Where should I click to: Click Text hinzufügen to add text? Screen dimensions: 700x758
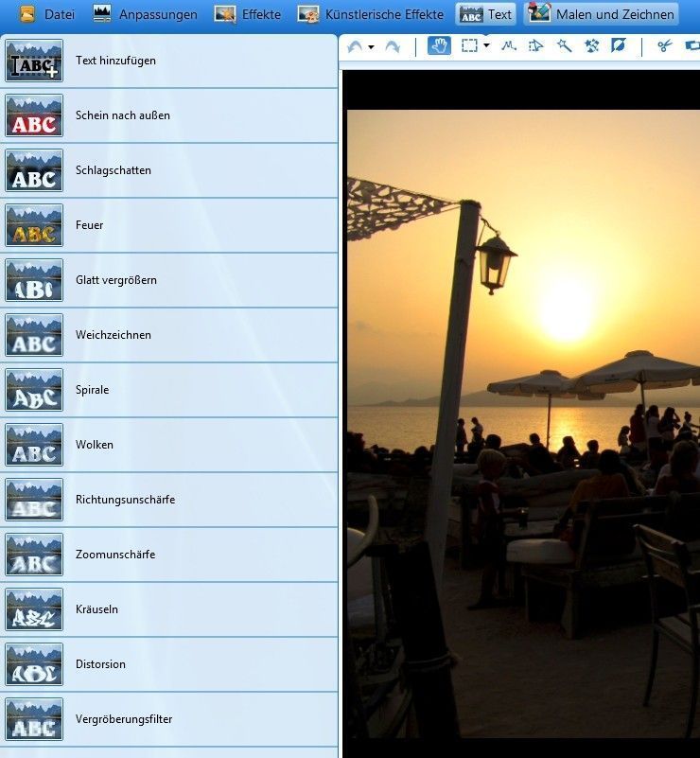coord(115,61)
